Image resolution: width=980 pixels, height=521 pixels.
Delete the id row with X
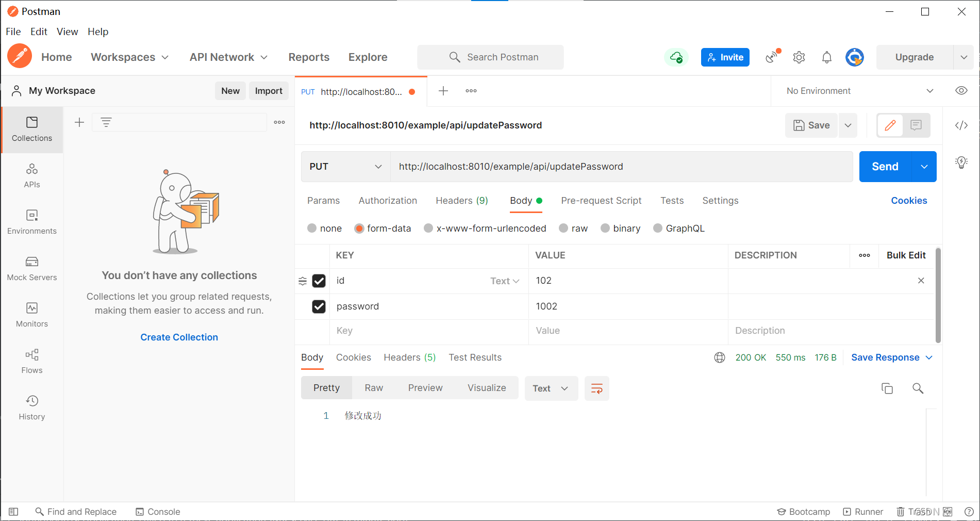(x=921, y=281)
